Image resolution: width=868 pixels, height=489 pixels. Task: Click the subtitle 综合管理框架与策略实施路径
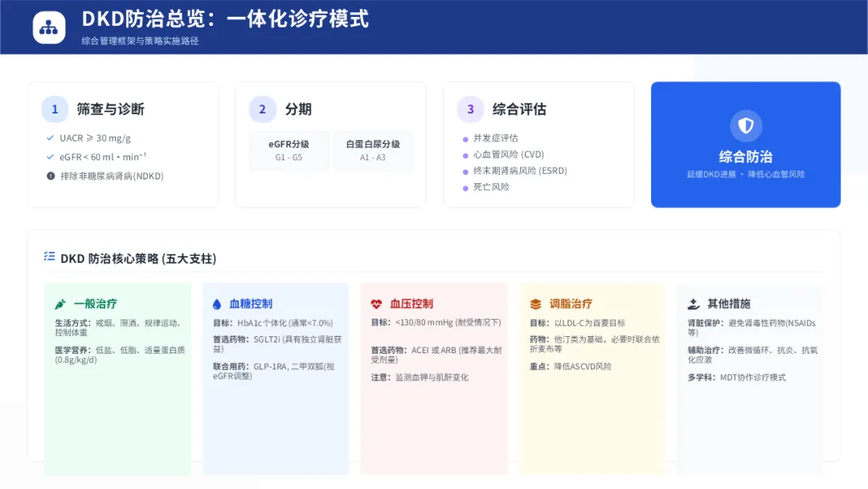(x=140, y=41)
